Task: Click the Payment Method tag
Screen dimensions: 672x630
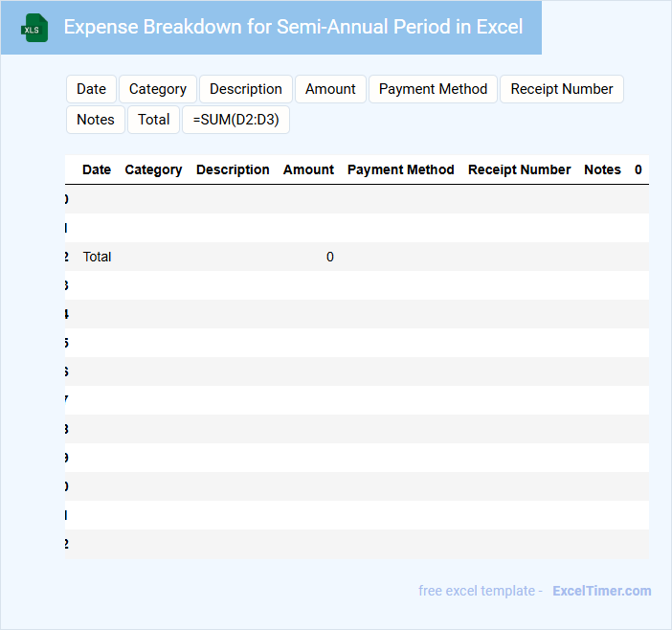Action: [x=433, y=89]
